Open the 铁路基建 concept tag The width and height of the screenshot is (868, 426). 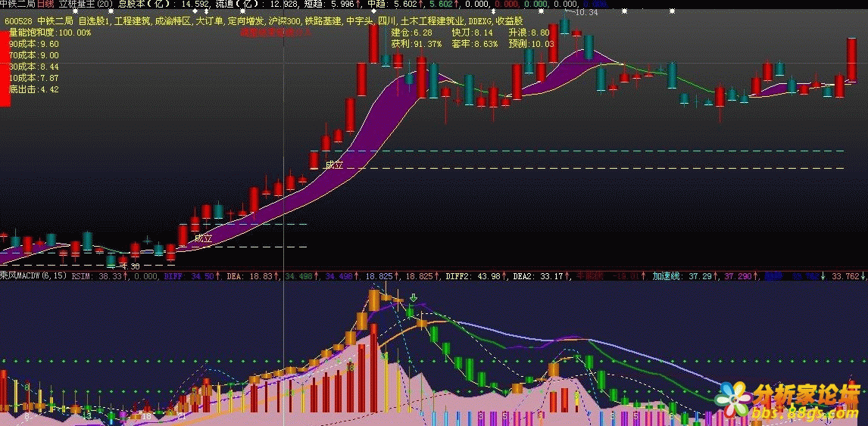tap(323, 22)
